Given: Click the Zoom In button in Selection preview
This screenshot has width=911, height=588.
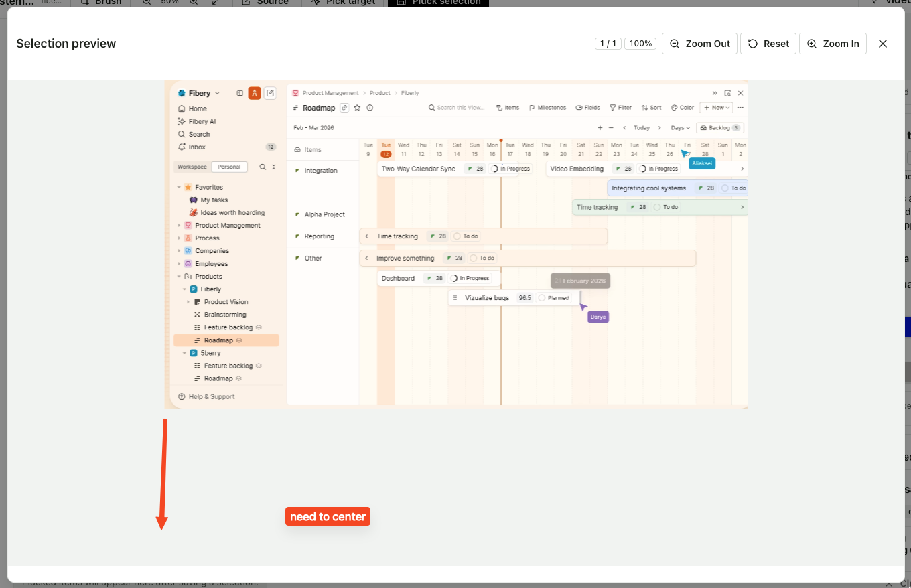Looking at the screenshot, I should coord(833,44).
